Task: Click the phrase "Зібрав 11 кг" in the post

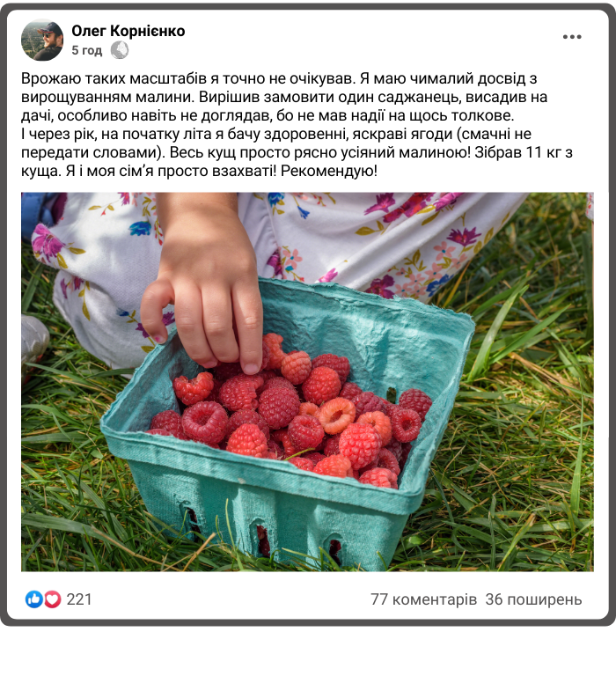Action: [x=517, y=152]
